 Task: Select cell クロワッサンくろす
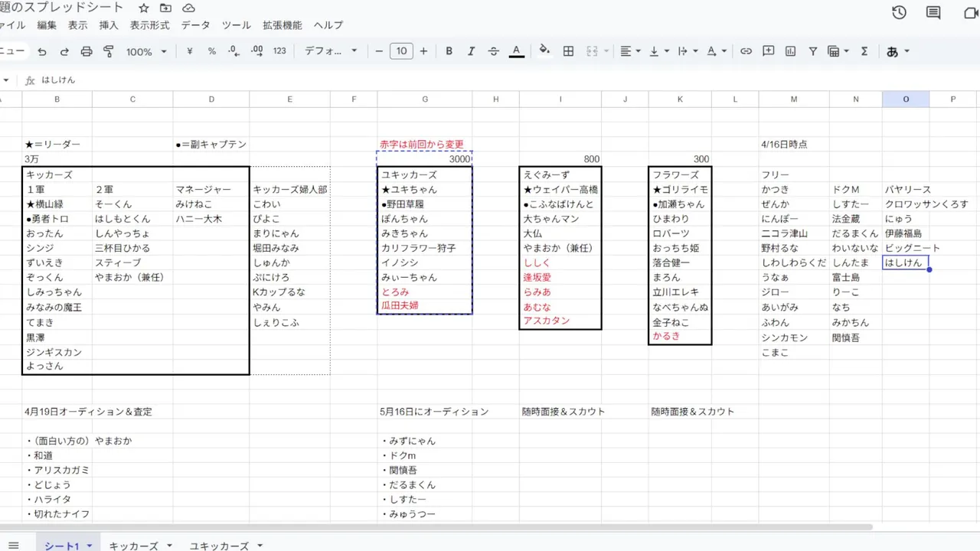pos(926,204)
